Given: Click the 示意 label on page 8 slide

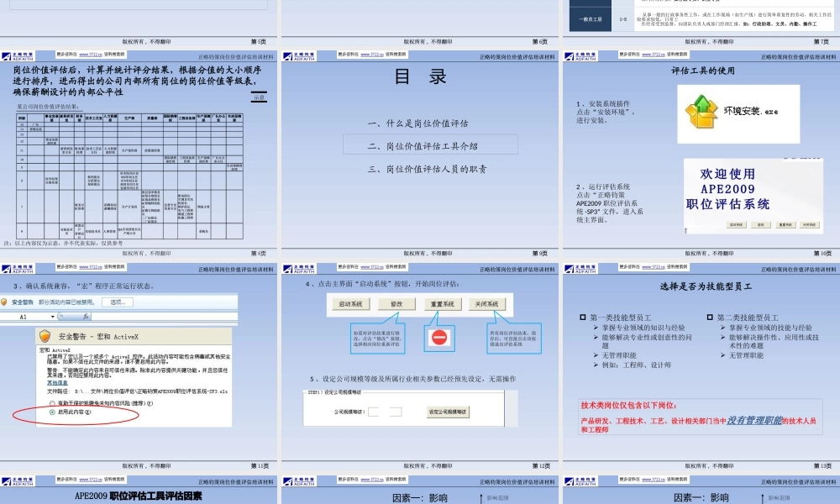Looking at the screenshot, I should [x=259, y=97].
